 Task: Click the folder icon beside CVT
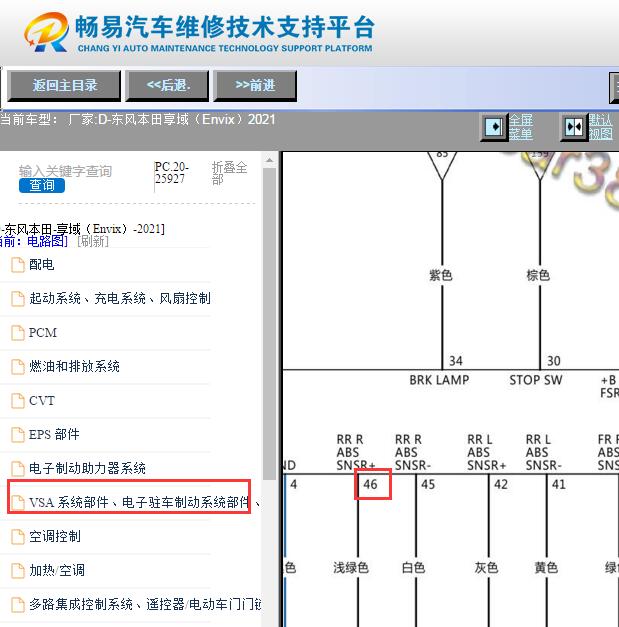point(18,401)
